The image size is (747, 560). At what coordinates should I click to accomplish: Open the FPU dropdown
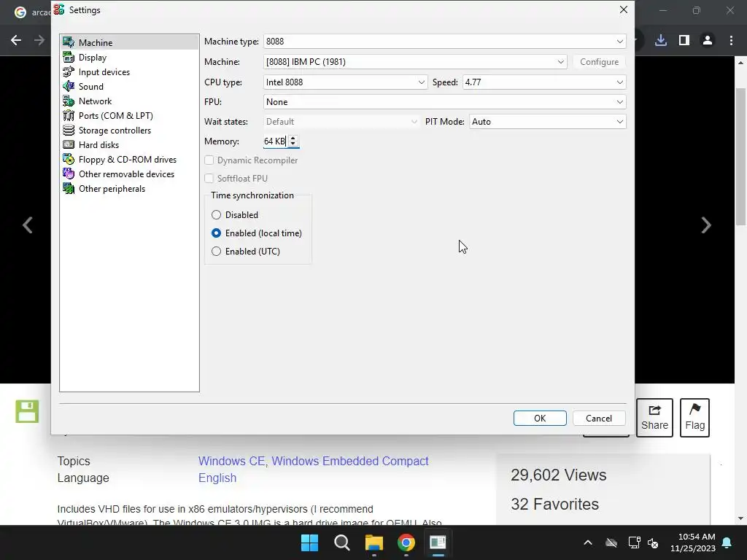tap(444, 102)
